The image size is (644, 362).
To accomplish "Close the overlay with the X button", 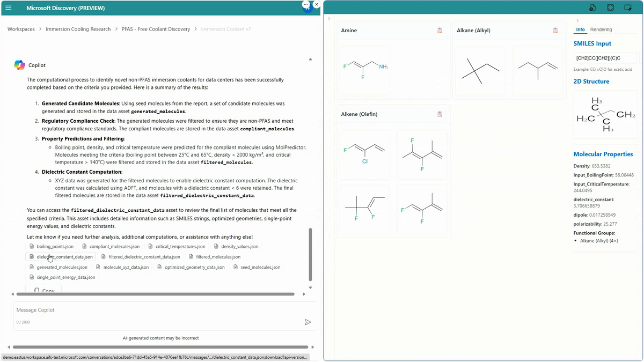I will 317,4.
